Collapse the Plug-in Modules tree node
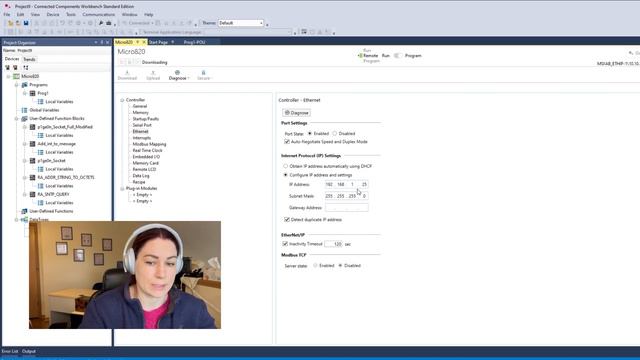The height and width of the screenshot is (360, 640). [x=122, y=189]
